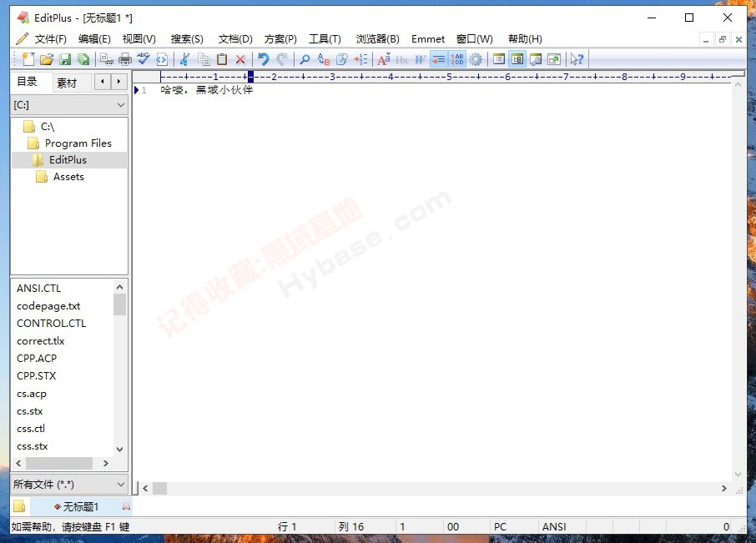Open a file using the folder icon
This screenshot has width=756, height=543.
(46, 59)
